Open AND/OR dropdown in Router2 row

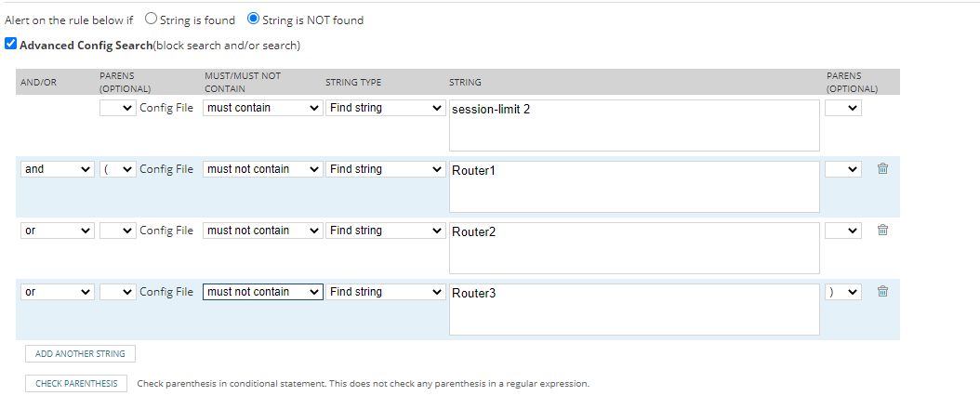(58, 231)
